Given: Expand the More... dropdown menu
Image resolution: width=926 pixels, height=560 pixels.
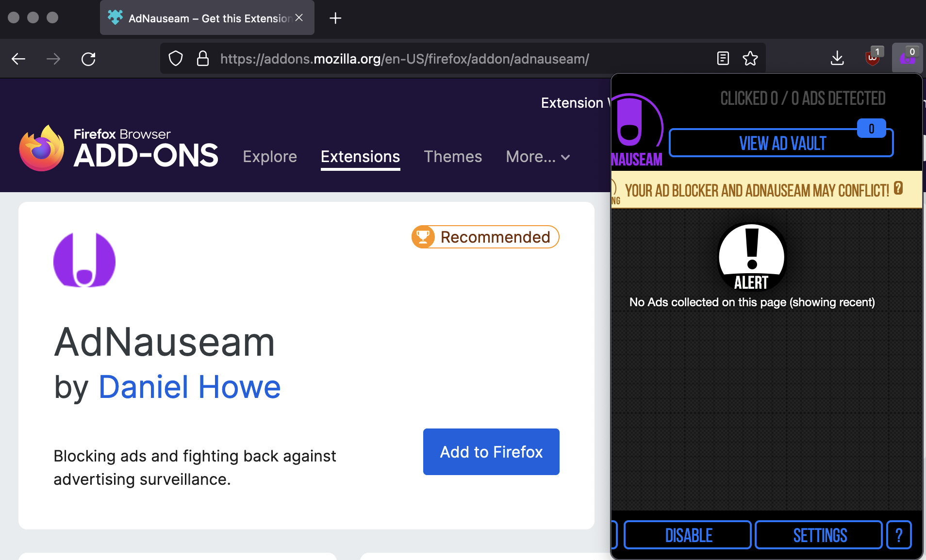Looking at the screenshot, I should 538,157.
